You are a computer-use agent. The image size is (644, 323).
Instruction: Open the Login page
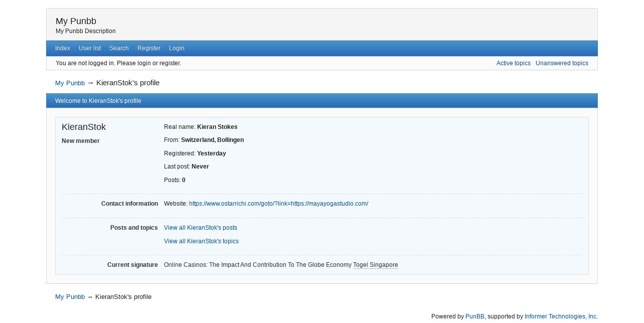(x=177, y=48)
